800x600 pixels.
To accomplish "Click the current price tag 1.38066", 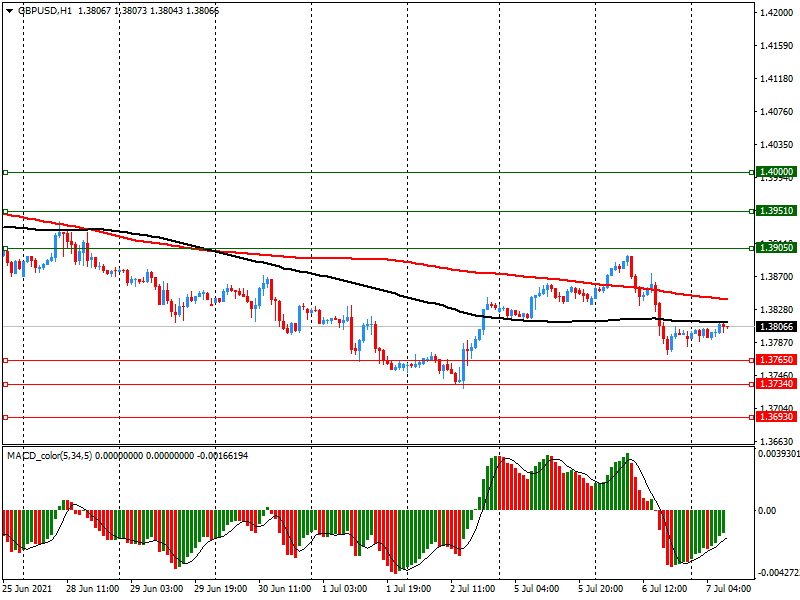I will click(x=776, y=326).
